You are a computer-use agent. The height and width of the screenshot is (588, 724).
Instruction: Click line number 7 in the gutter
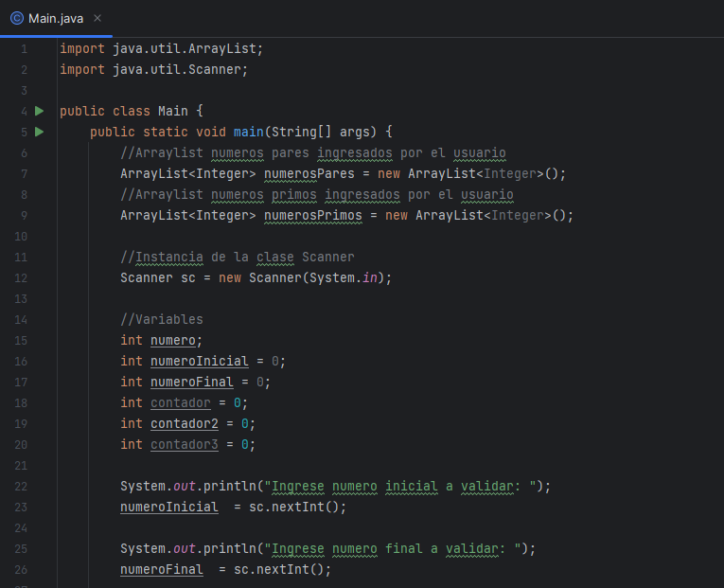23,173
